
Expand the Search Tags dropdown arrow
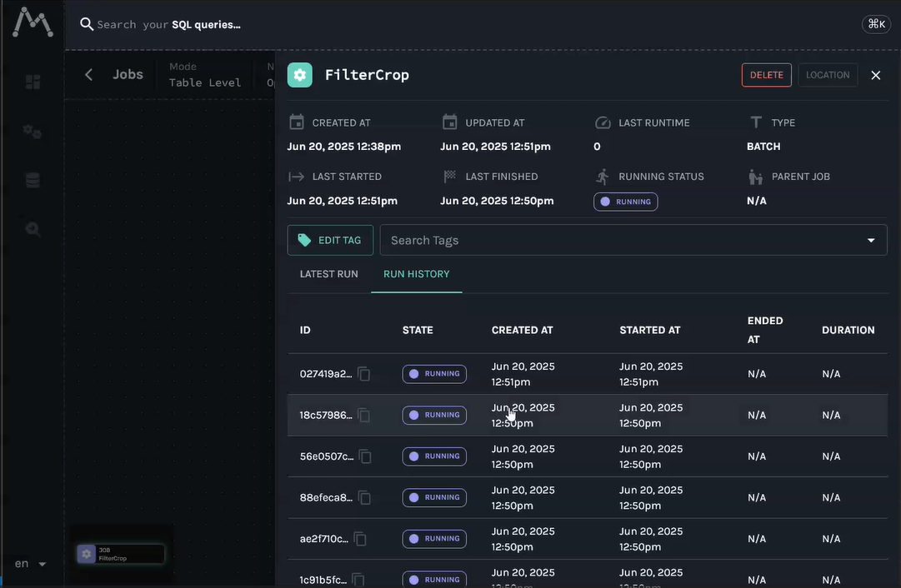tap(871, 241)
